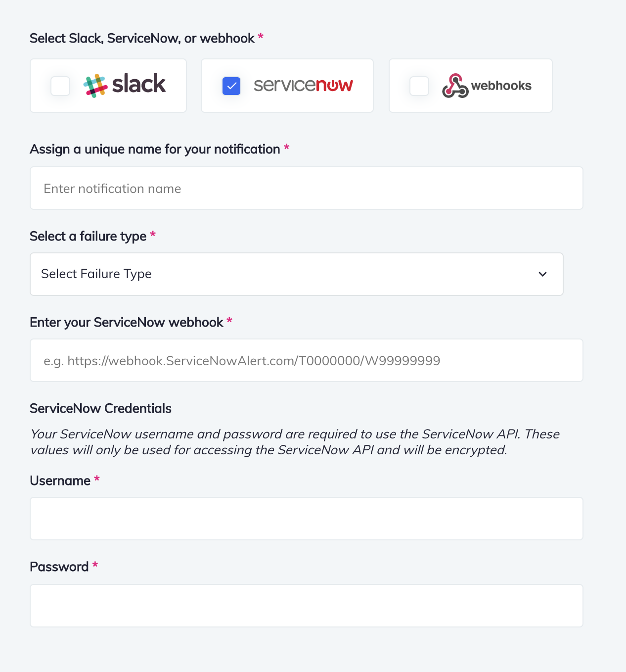Select the Slack hashtag symbol
The width and height of the screenshot is (626, 672).
click(95, 85)
